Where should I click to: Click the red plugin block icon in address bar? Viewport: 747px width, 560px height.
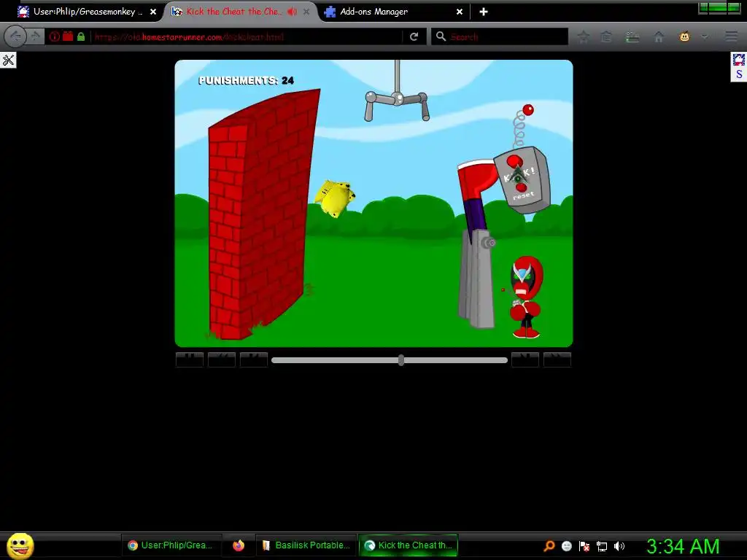[x=68, y=36]
